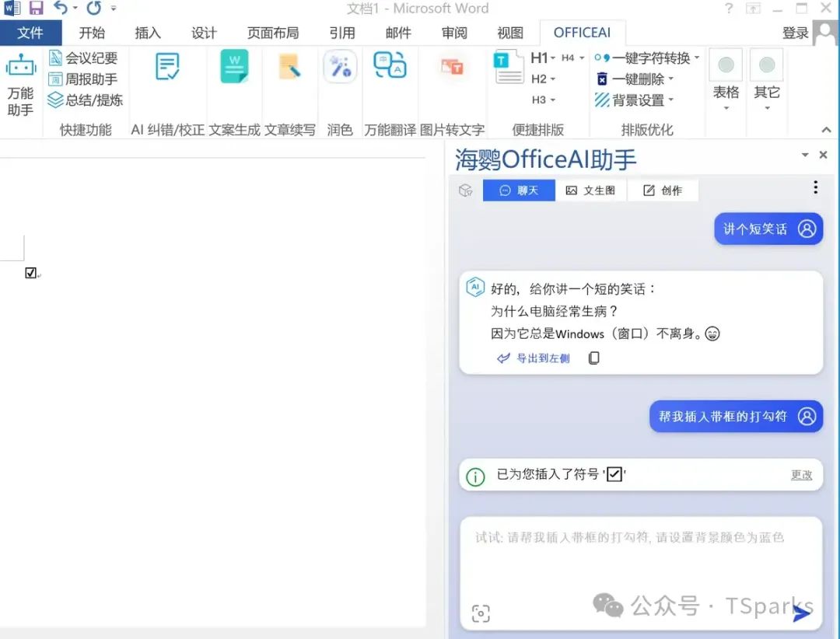Click the Redo icon in the title bar

(94, 8)
